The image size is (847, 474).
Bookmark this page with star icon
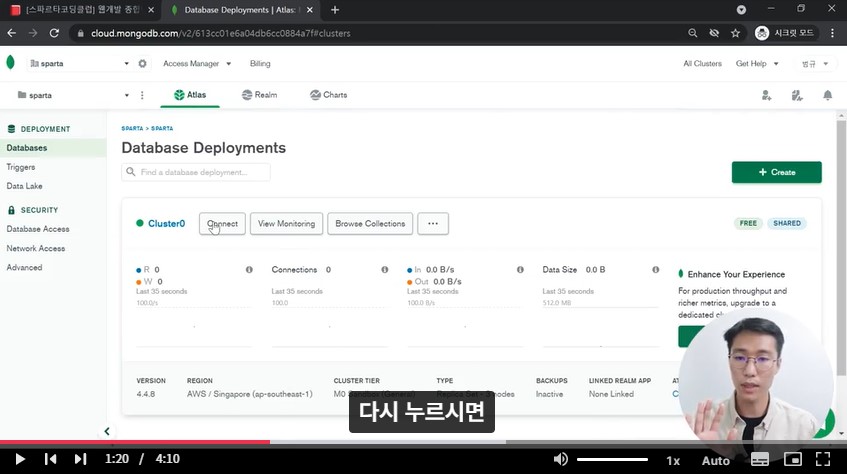[x=735, y=33]
